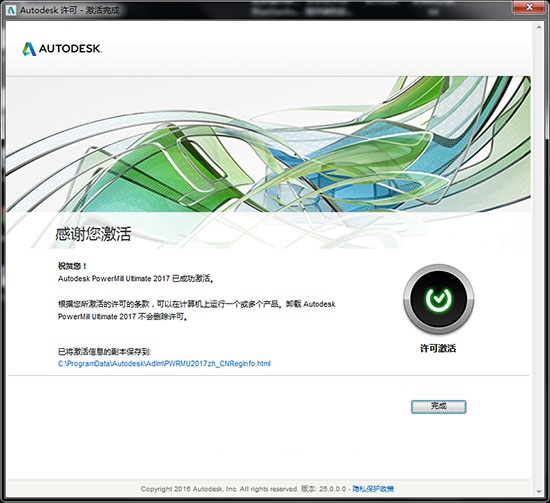The image size is (550, 503).
Task: Close the Autodesk license activation window
Action: (x=530, y=7)
